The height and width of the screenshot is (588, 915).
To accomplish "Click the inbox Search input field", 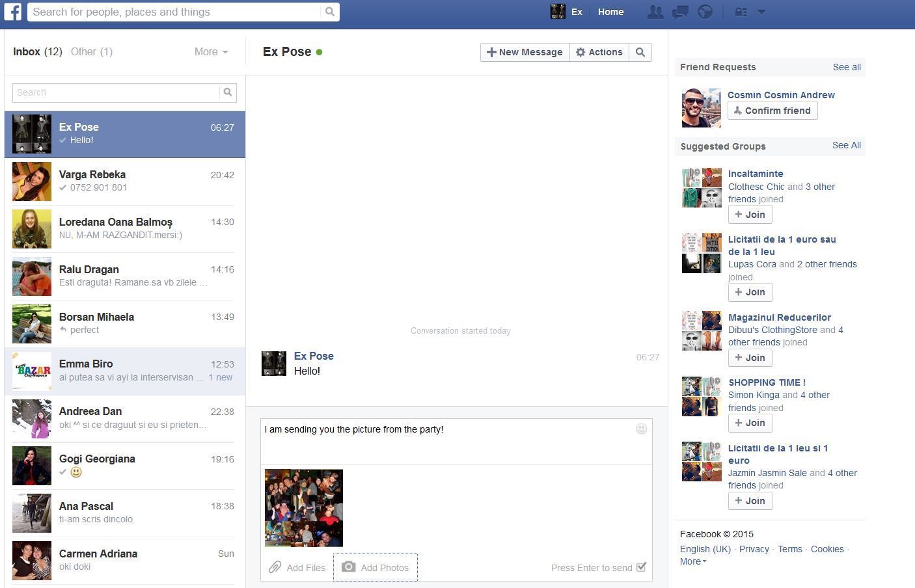I will pyautogui.click(x=116, y=92).
